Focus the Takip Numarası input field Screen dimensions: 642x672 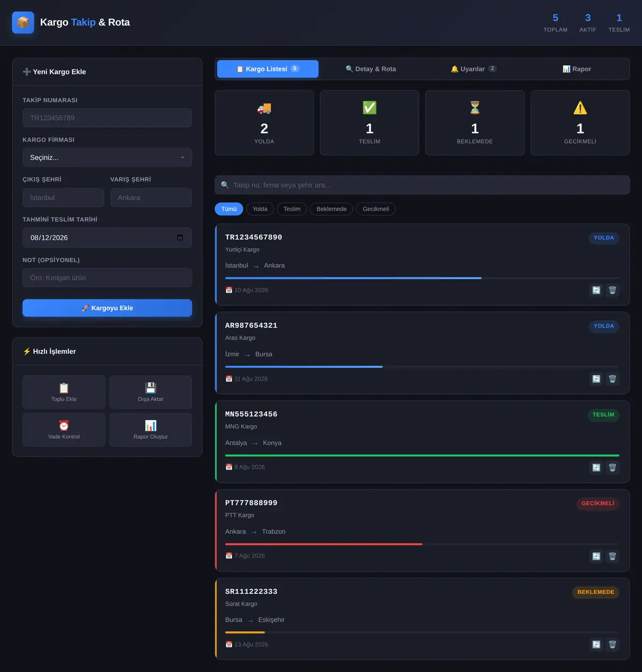click(x=107, y=118)
